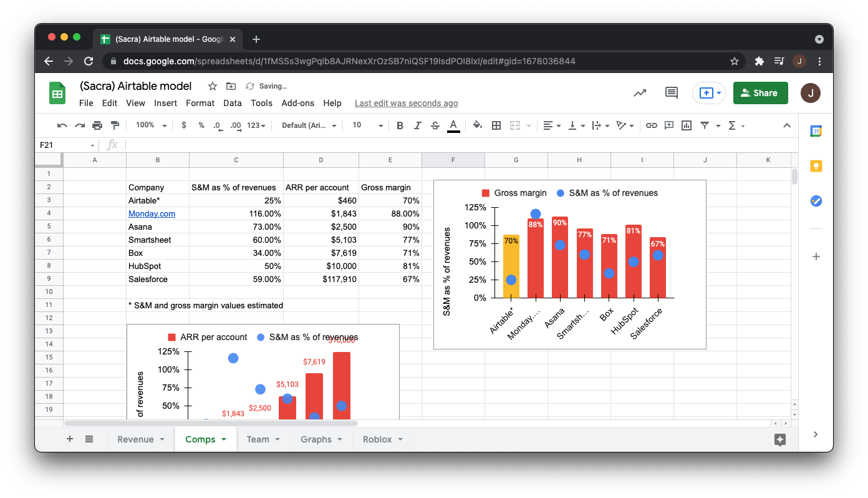Click the Explore icon
The width and height of the screenshot is (868, 498).
779,439
